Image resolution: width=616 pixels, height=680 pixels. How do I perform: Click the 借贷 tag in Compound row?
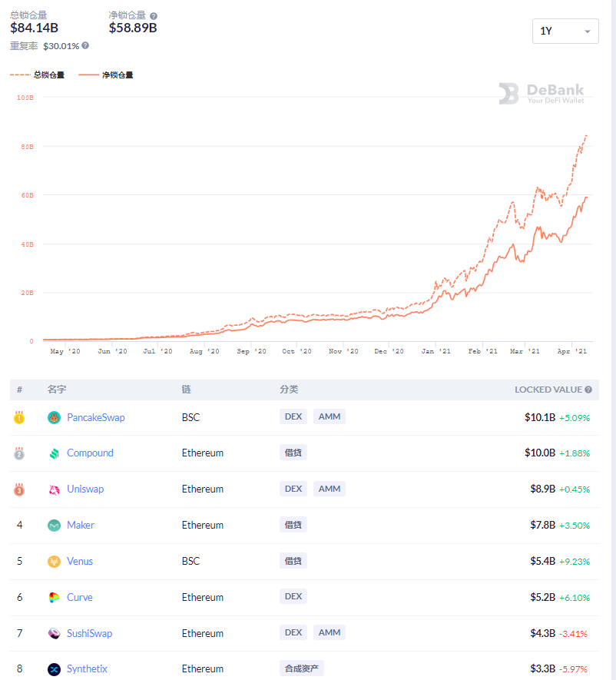pos(293,453)
